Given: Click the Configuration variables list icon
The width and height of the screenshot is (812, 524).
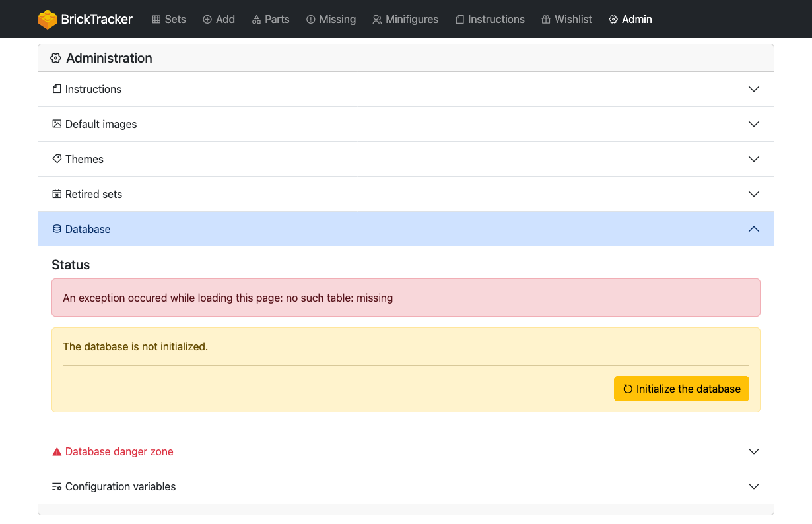Looking at the screenshot, I should [x=57, y=487].
